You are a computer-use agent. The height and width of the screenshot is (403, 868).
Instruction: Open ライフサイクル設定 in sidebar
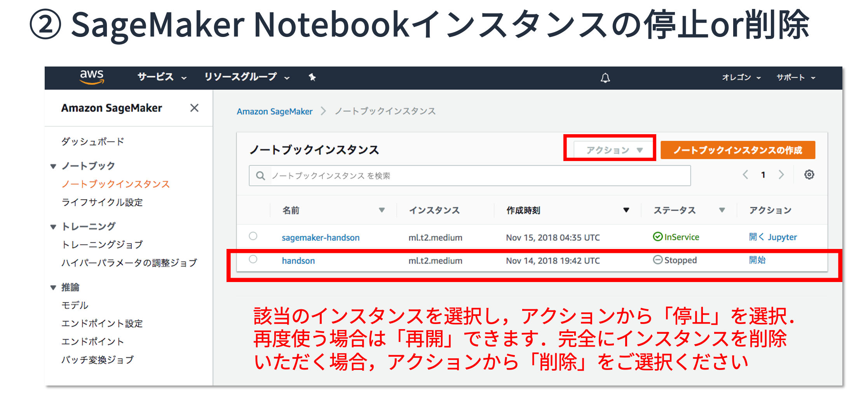(x=102, y=202)
